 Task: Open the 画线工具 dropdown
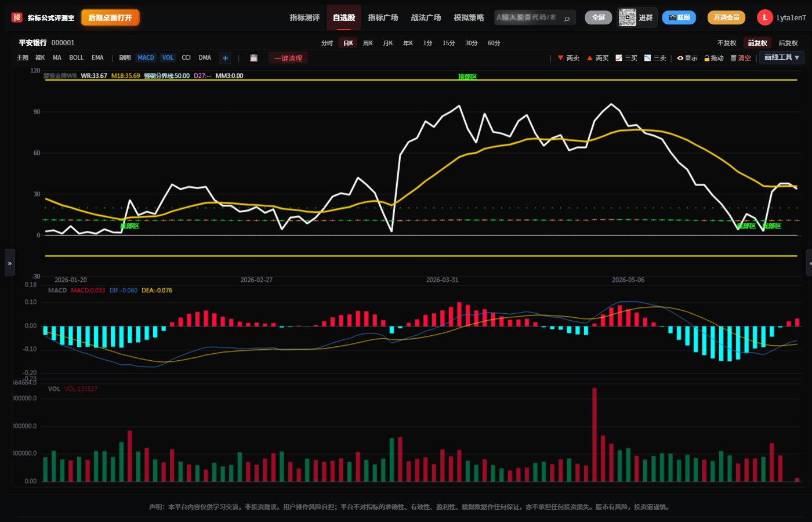point(782,57)
